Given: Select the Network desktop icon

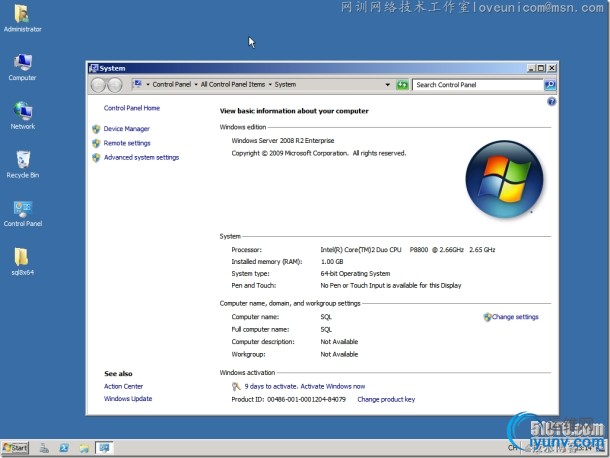Looking at the screenshot, I should (x=23, y=115).
